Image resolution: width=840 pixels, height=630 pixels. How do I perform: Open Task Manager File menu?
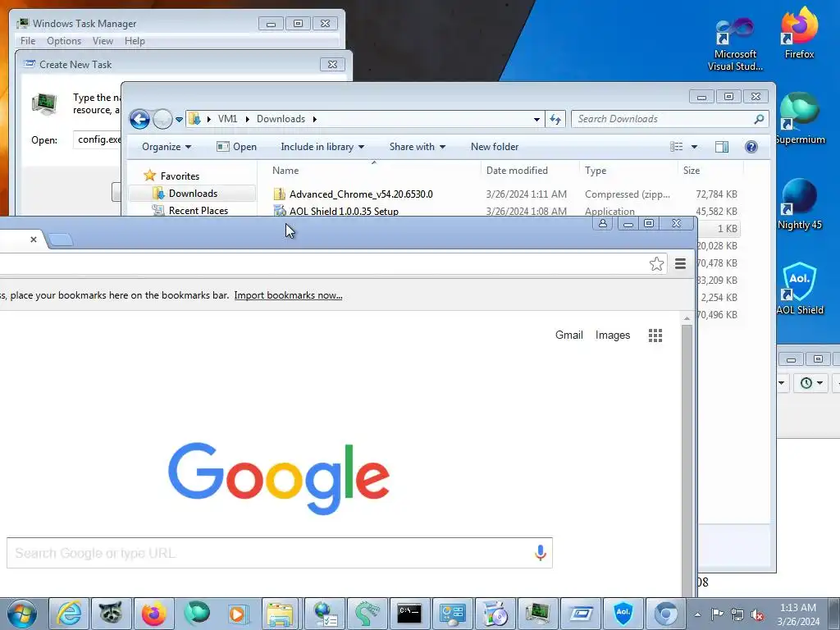click(x=28, y=41)
